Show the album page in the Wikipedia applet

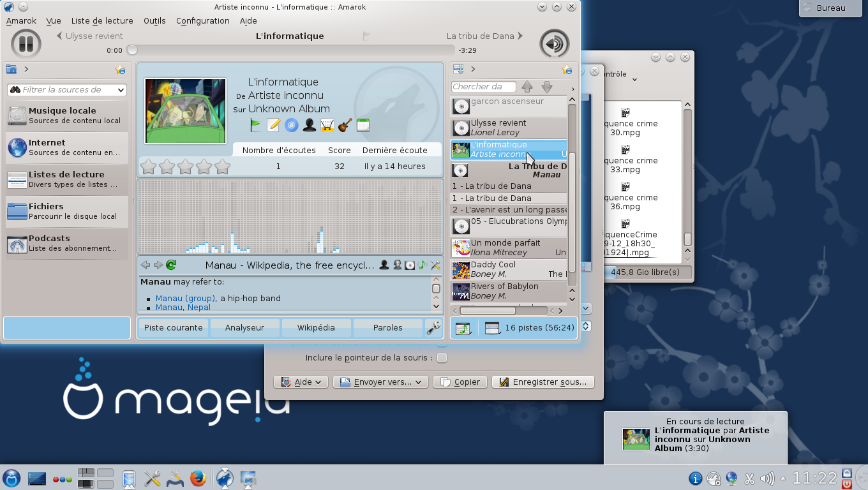click(410, 265)
